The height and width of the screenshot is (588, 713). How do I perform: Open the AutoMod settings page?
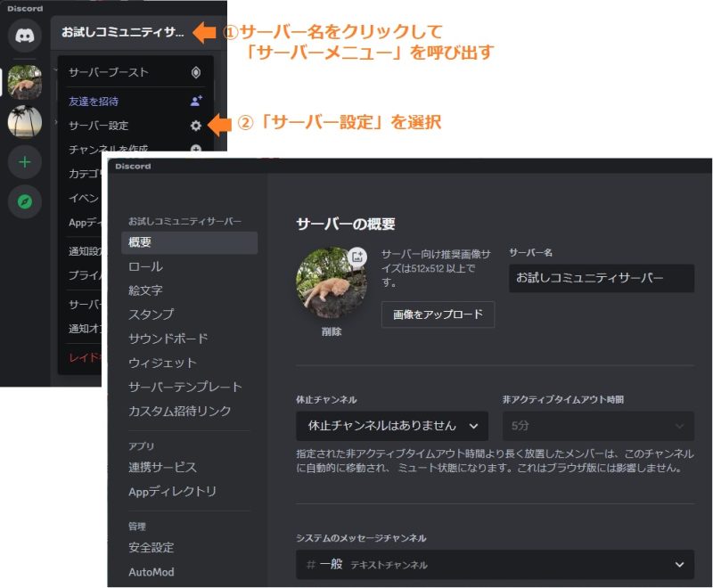click(190, 572)
